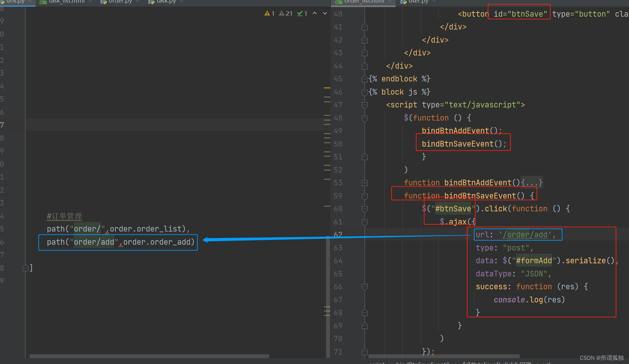Click the left editor vertical scrollbar thumb
629x364 pixels.
pos(328,297)
